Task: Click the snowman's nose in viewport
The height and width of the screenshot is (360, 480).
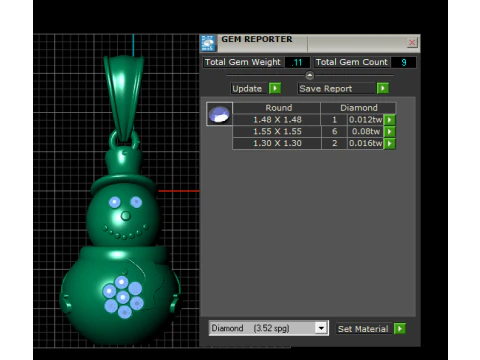Action: tap(126, 216)
